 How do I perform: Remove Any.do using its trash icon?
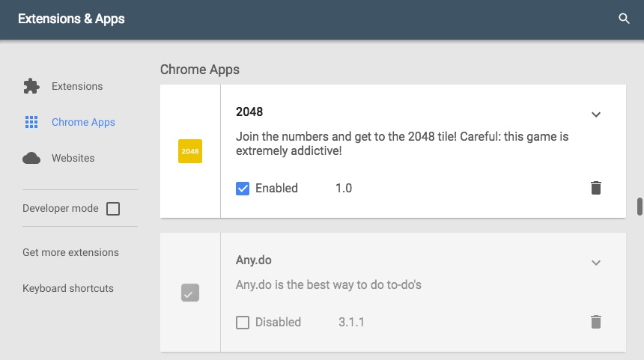click(x=596, y=322)
